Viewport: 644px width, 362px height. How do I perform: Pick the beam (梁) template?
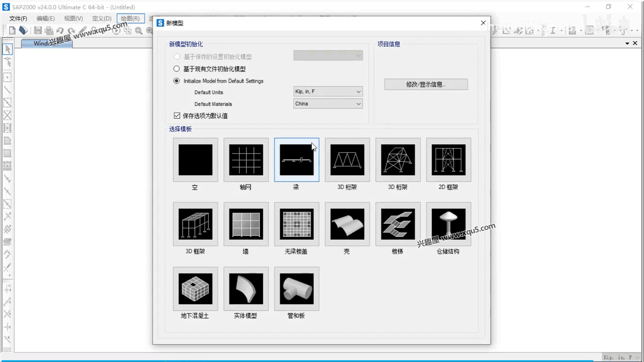pos(296,160)
